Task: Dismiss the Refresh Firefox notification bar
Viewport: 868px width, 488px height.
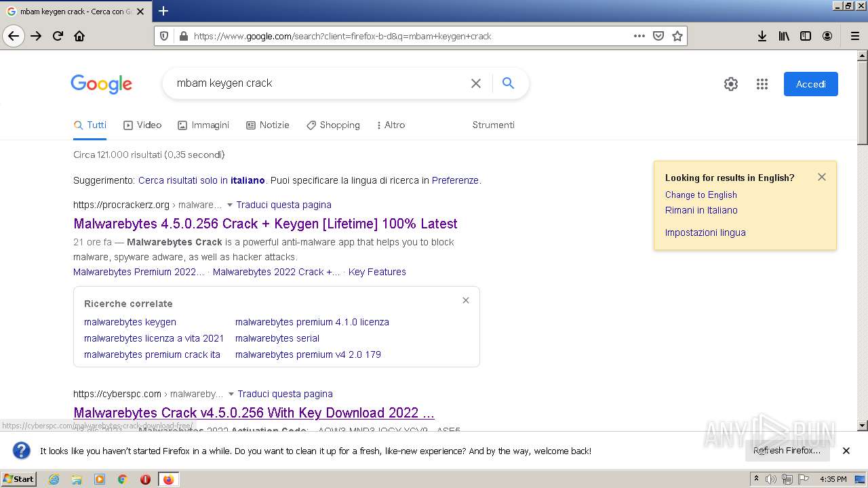Action: click(846, 451)
